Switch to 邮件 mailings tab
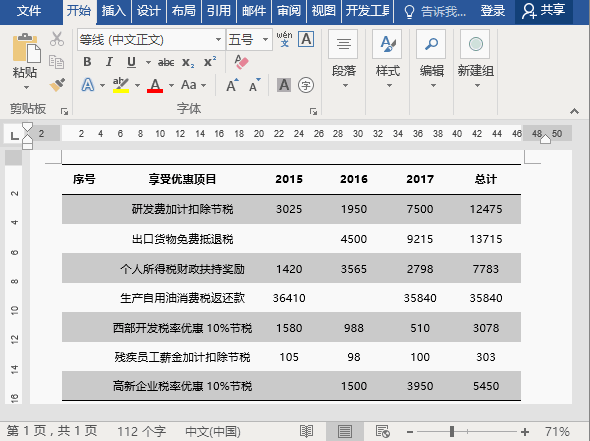The image size is (590, 441). point(254,11)
